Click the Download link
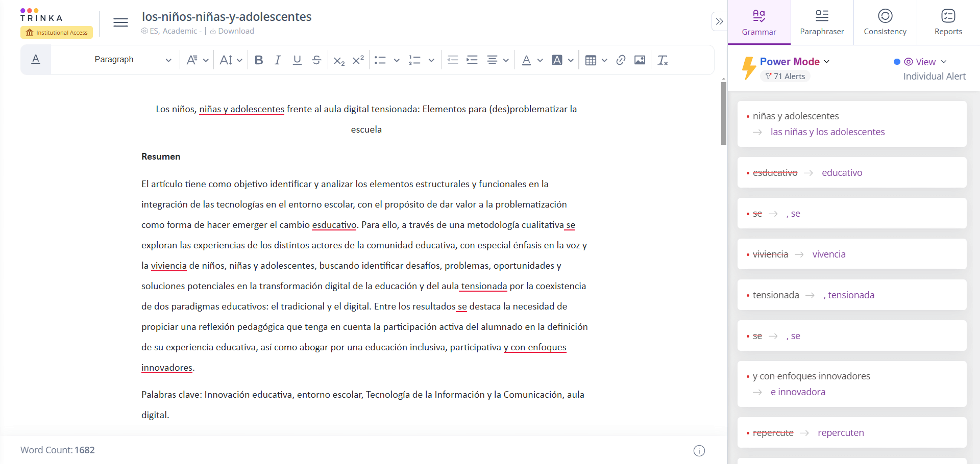 point(232,31)
